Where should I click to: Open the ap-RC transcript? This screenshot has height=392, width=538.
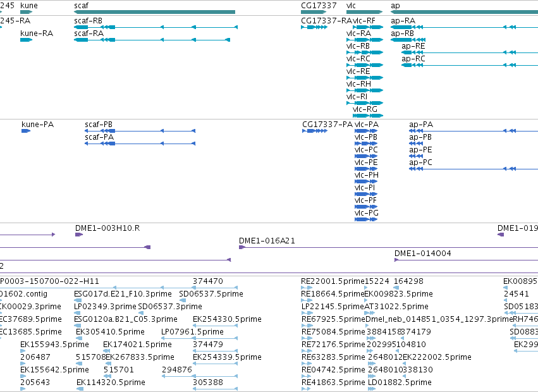470,65
